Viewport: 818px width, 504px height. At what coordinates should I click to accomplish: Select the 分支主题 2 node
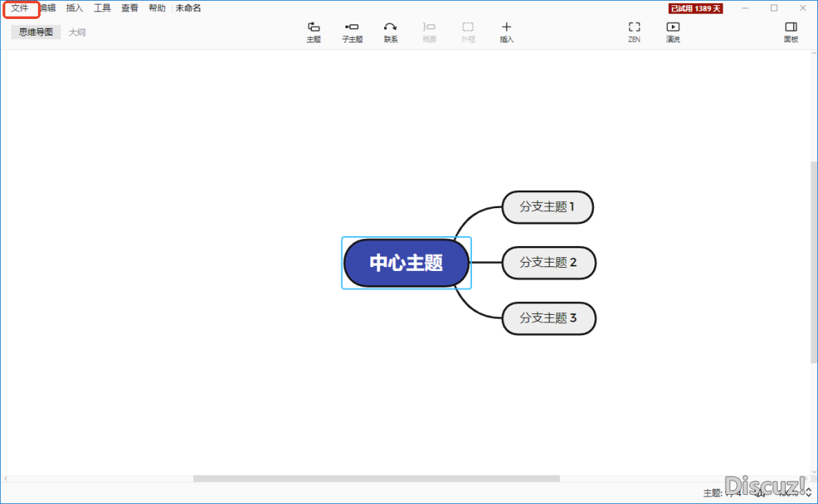[548, 263]
